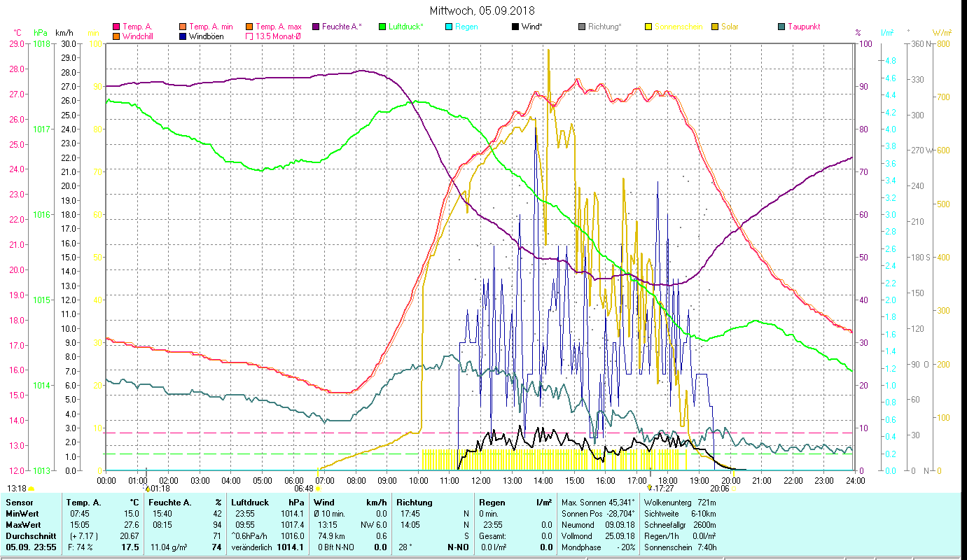Click the Luftdruck table column header

(250, 503)
